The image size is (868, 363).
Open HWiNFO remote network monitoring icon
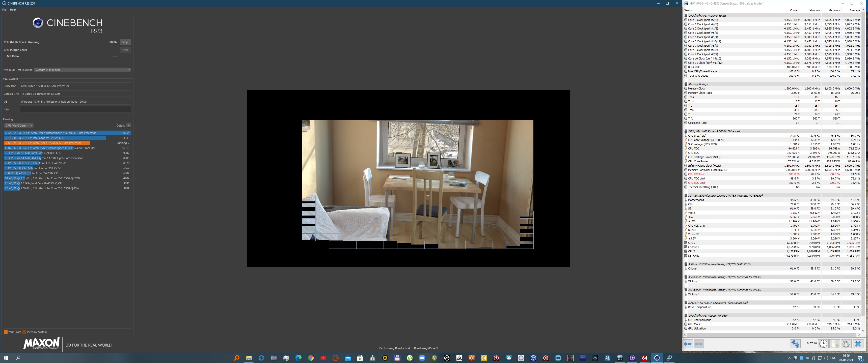[x=795, y=344]
